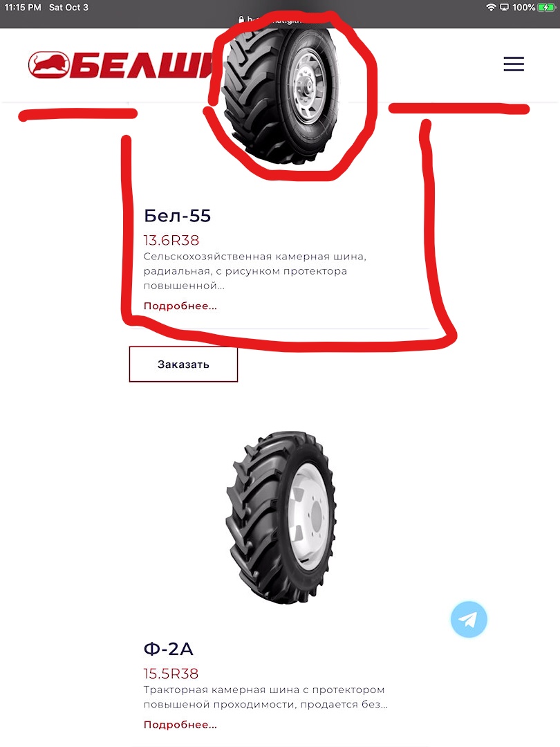560x747 pixels.
Task: Expand Подробнее under Ф-2А
Action: [180, 725]
